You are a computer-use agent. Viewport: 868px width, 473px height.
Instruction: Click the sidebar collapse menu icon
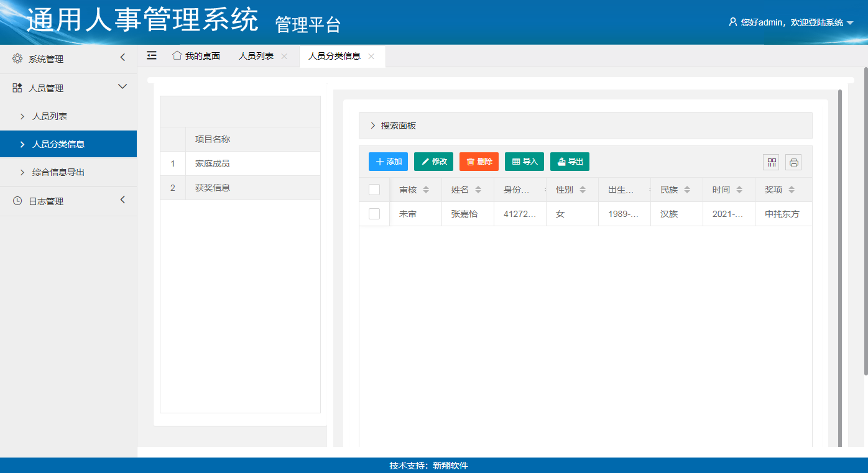click(152, 56)
